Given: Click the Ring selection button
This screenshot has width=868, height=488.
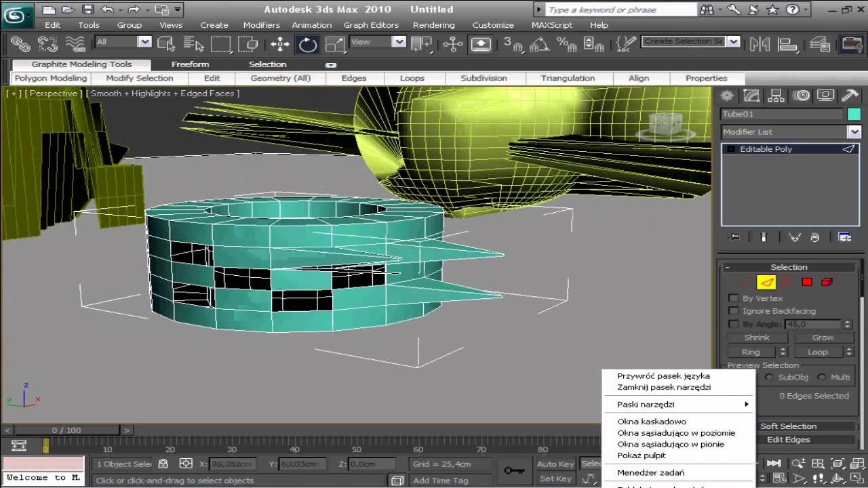Looking at the screenshot, I should [x=751, y=352].
